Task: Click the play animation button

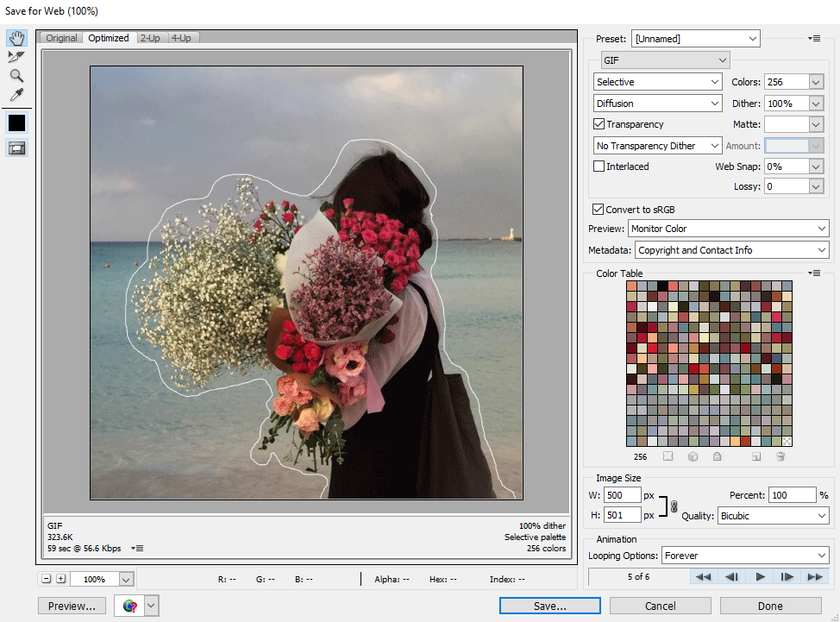Action: pyautogui.click(x=760, y=576)
